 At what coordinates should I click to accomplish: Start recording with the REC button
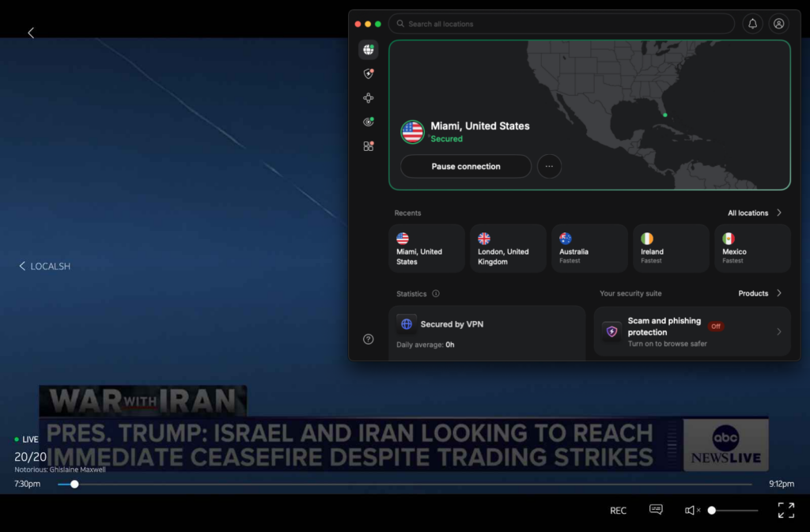click(618, 511)
